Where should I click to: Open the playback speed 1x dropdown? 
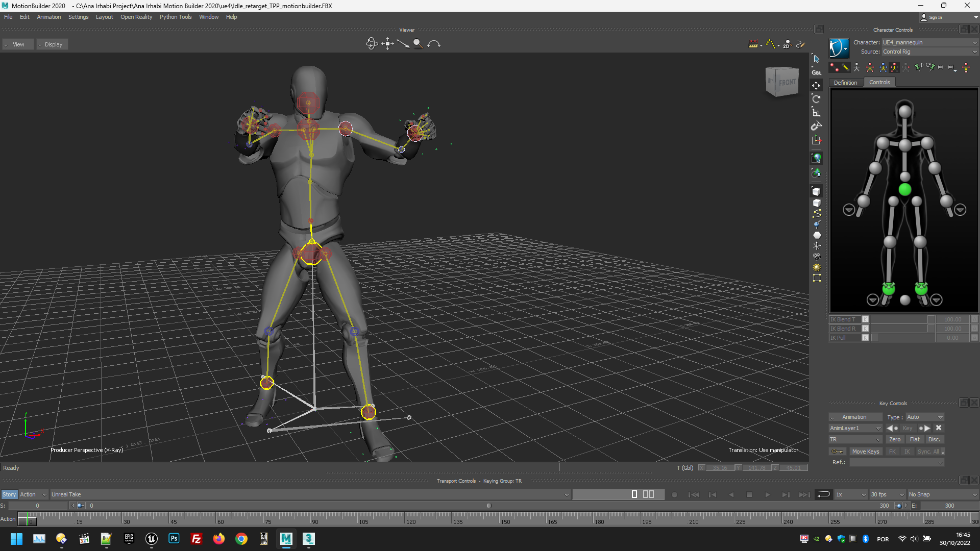pos(850,495)
